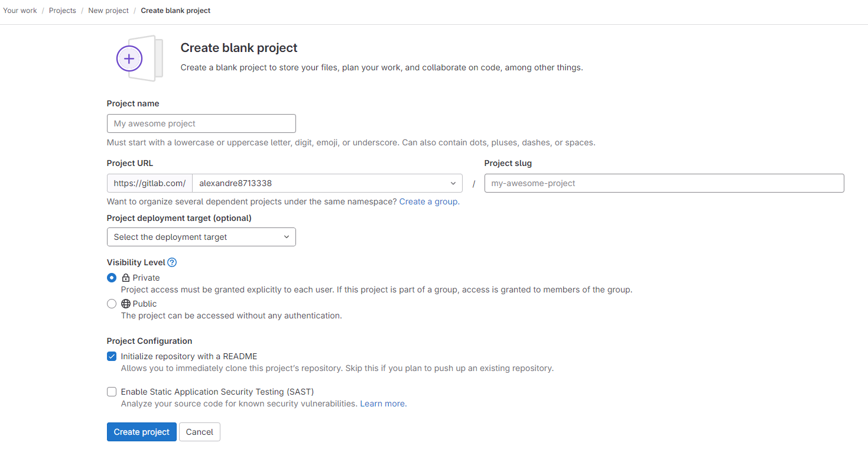
Task: Click the Create project button
Action: pos(142,432)
